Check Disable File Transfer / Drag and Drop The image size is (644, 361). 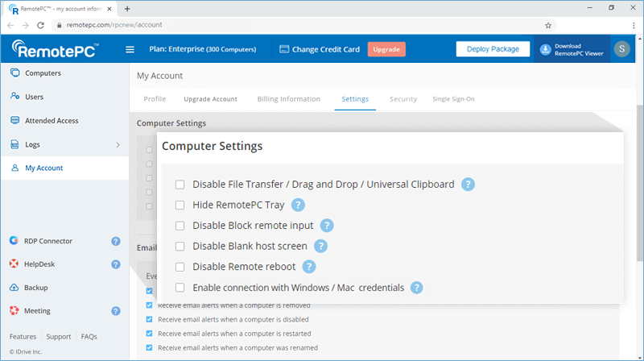[x=180, y=185]
